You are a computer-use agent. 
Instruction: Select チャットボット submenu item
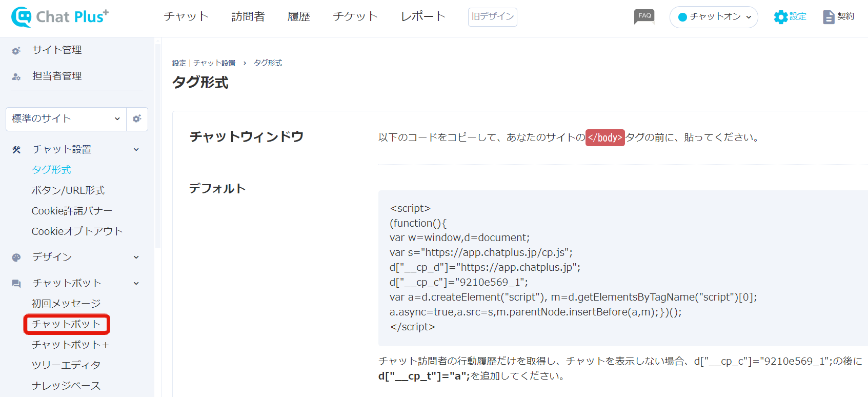[66, 324]
